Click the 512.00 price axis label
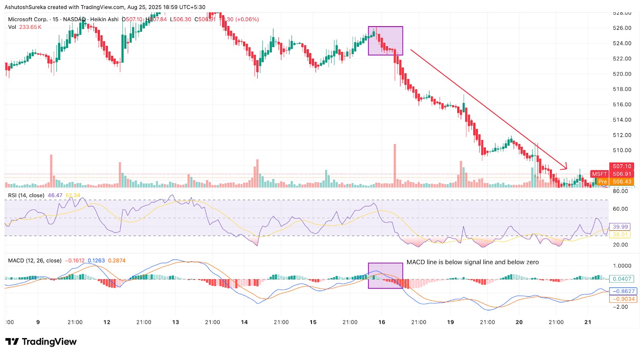This screenshot has width=644, height=355. tap(622, 135)
